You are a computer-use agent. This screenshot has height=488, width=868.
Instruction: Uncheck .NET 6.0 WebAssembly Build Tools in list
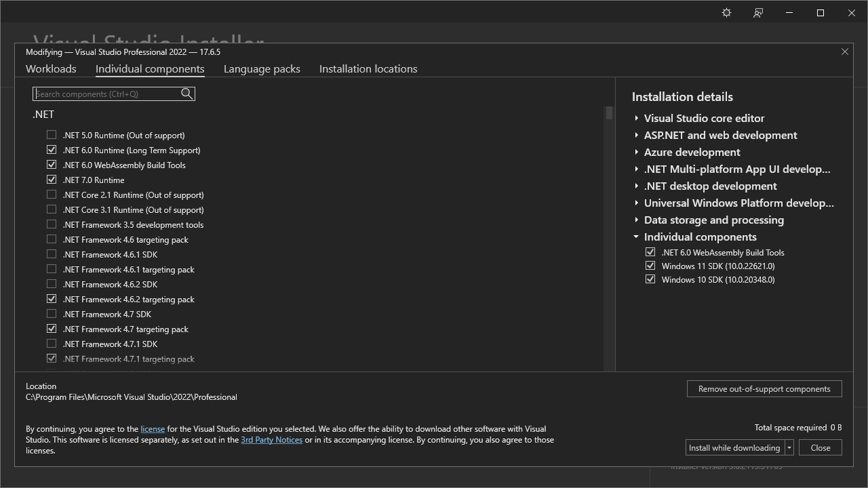52,165
